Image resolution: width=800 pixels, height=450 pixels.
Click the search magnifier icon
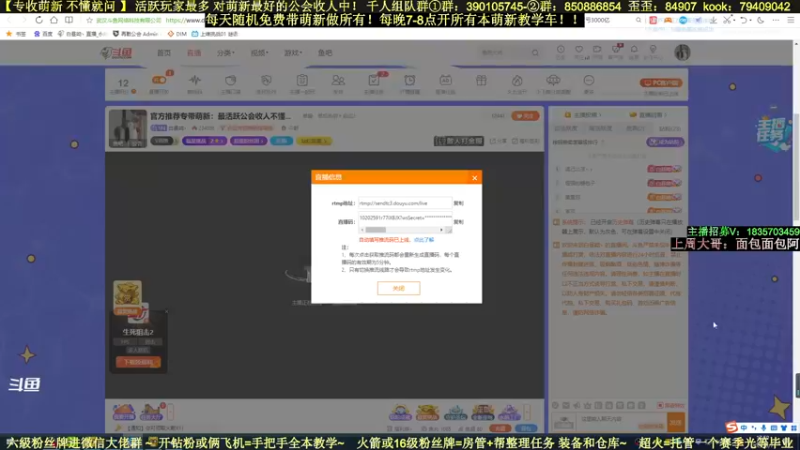(535, 53)
